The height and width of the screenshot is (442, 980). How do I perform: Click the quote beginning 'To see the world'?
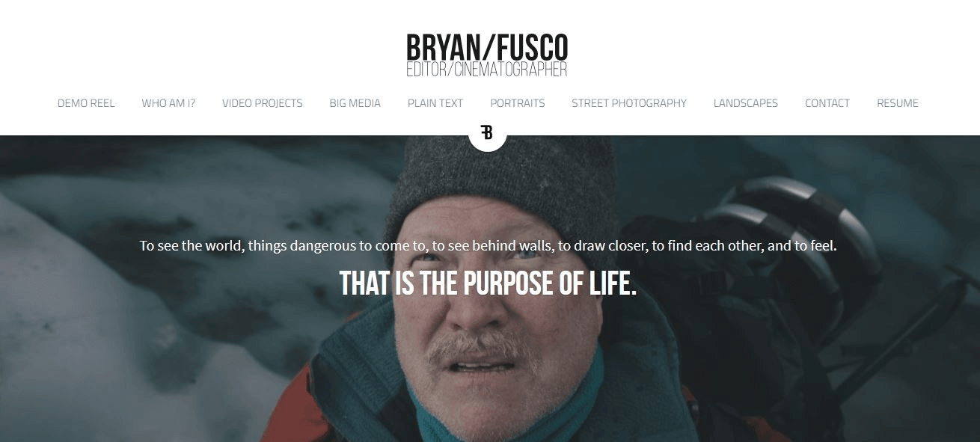(488, 245)
